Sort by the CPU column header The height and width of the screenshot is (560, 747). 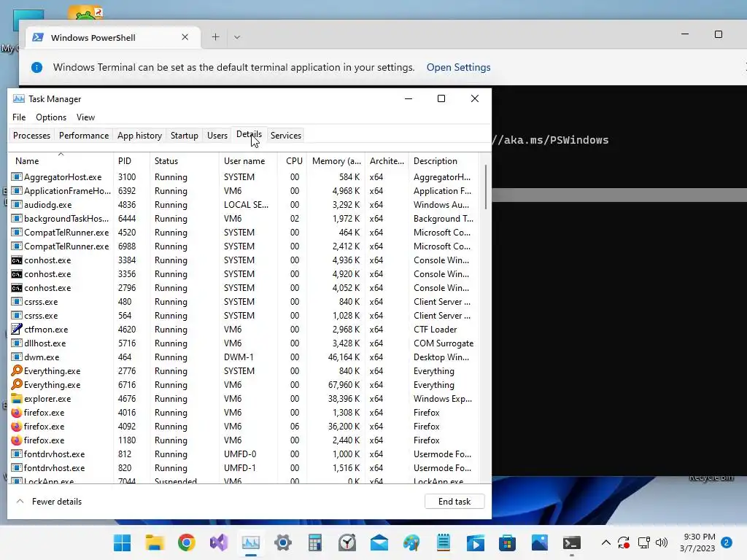point(293,161)
